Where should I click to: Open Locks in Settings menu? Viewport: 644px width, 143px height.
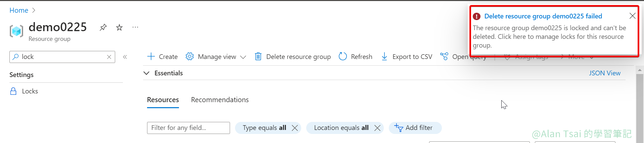coord(30,91)
